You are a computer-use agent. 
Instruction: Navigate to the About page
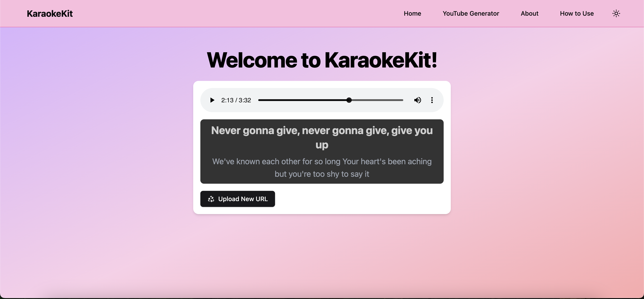point(529,13)
